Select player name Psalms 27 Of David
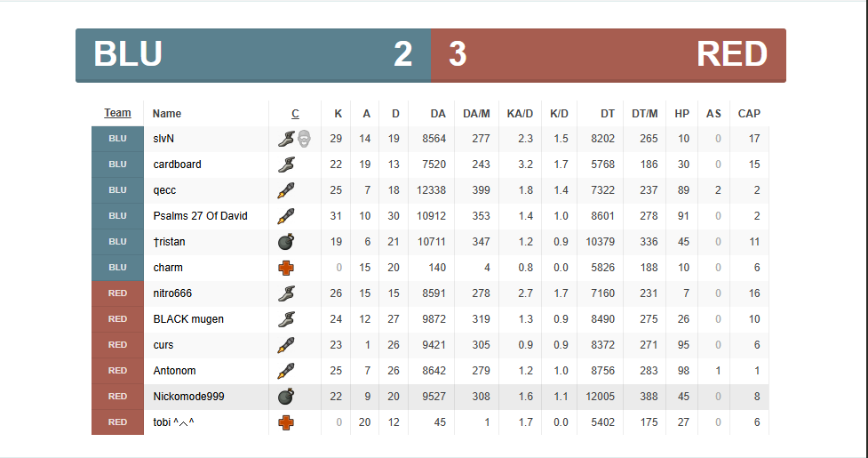 point(200,216)
